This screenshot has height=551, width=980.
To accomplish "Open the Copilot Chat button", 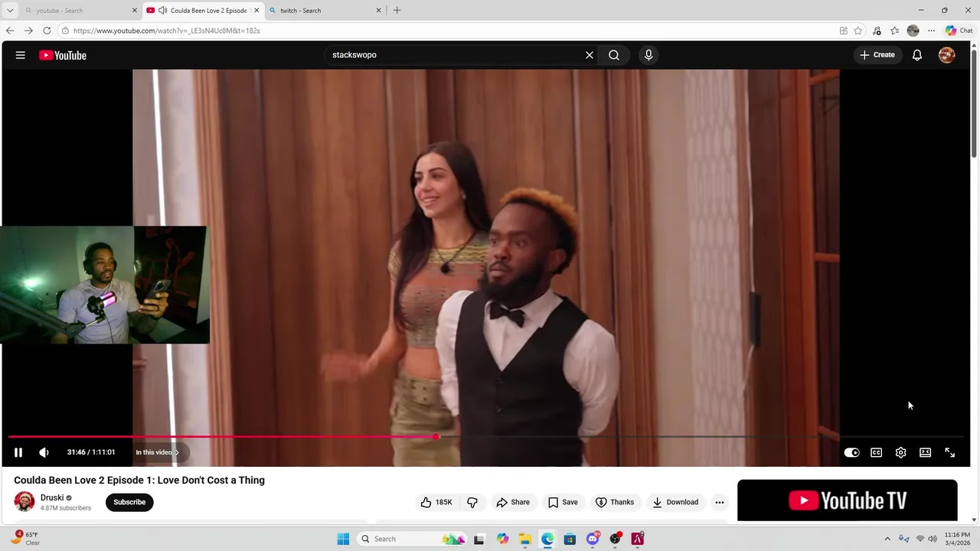I will (x=959, y=31).
